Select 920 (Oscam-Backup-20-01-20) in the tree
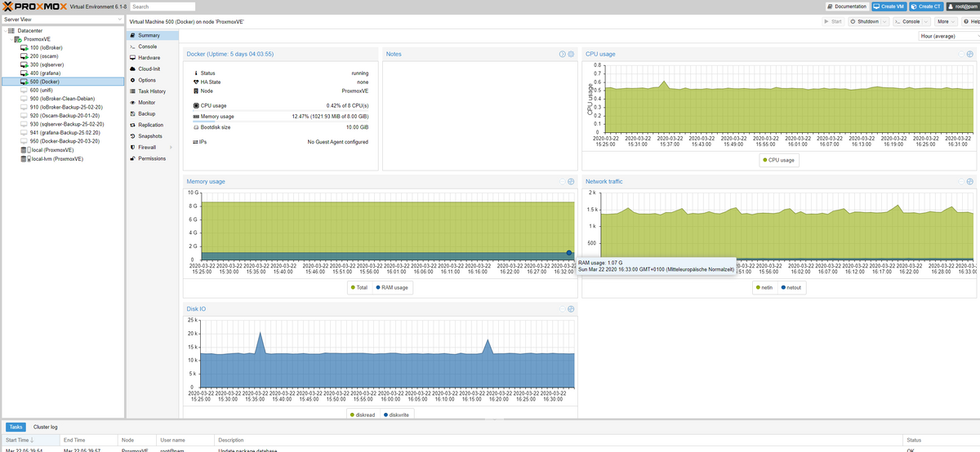The width and height of the screenshot is (980, 452). [x=63, y=116]
